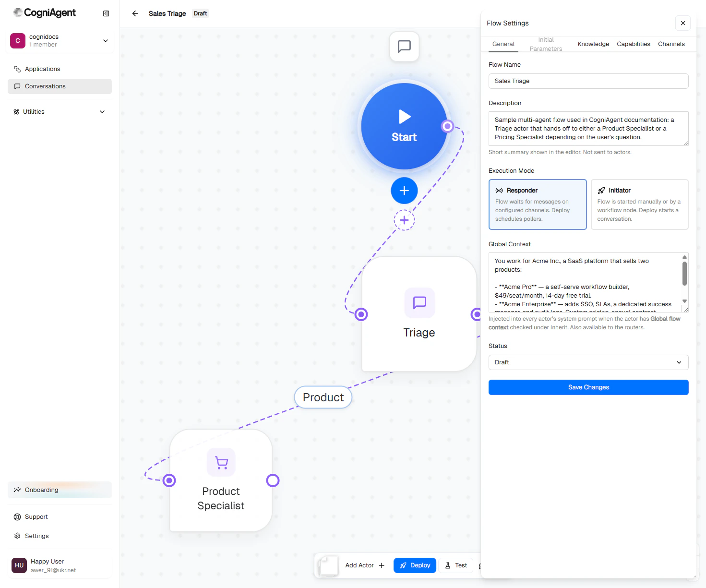Switch to the Initial Parameters tab

click(x=546, y=44)
